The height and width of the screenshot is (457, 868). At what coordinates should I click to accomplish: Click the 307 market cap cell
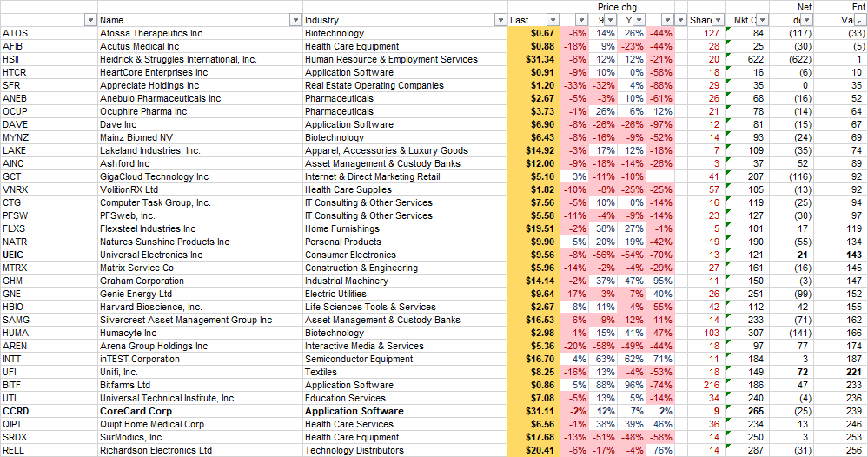(x=747, y=333)
